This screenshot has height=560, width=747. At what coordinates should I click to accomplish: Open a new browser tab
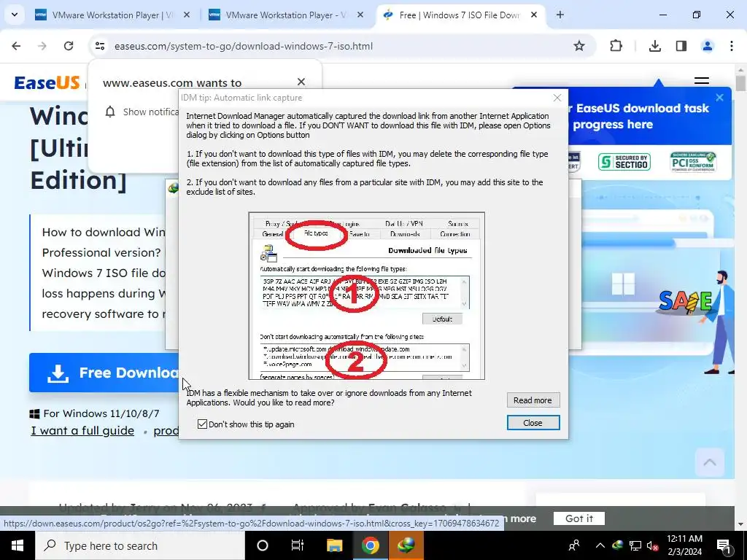point(560,15)
